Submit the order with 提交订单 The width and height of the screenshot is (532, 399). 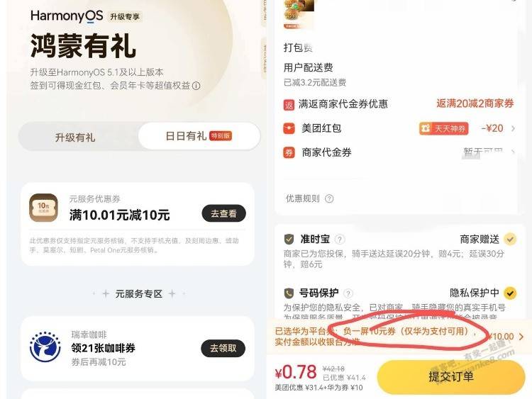[451, 376]
